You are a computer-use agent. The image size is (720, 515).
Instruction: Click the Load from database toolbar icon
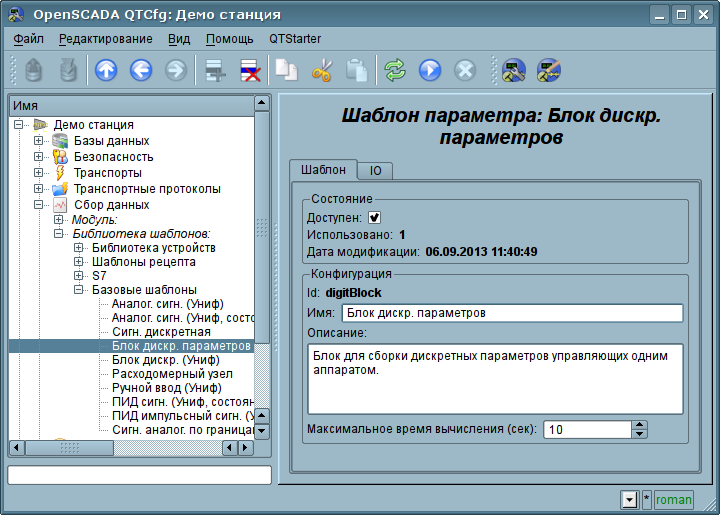point(34,70)
